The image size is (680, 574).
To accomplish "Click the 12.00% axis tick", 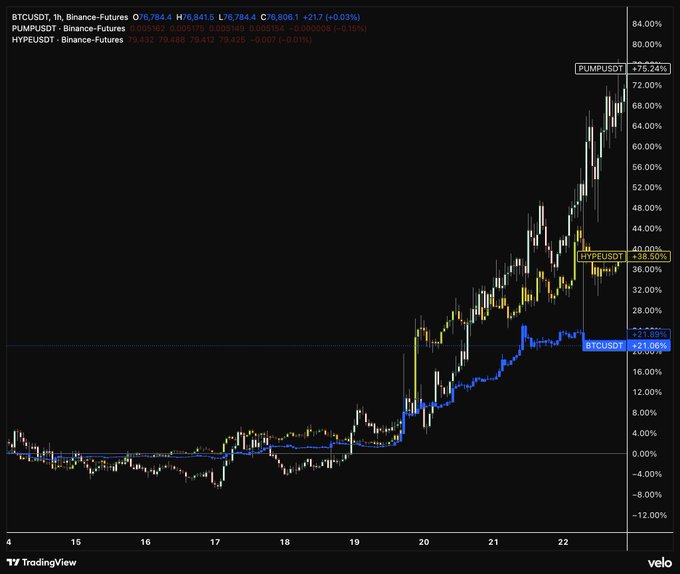I will pyautogui.click(x=647, y=392).
